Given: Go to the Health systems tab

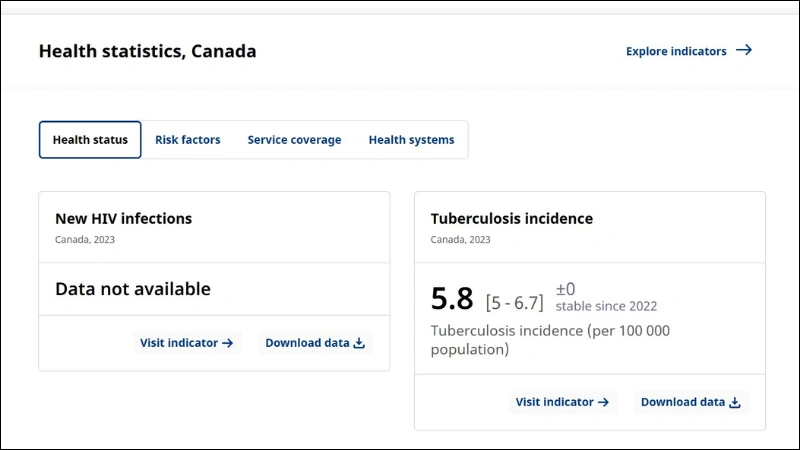Looking at the screenshot, I should coord(411,140).
